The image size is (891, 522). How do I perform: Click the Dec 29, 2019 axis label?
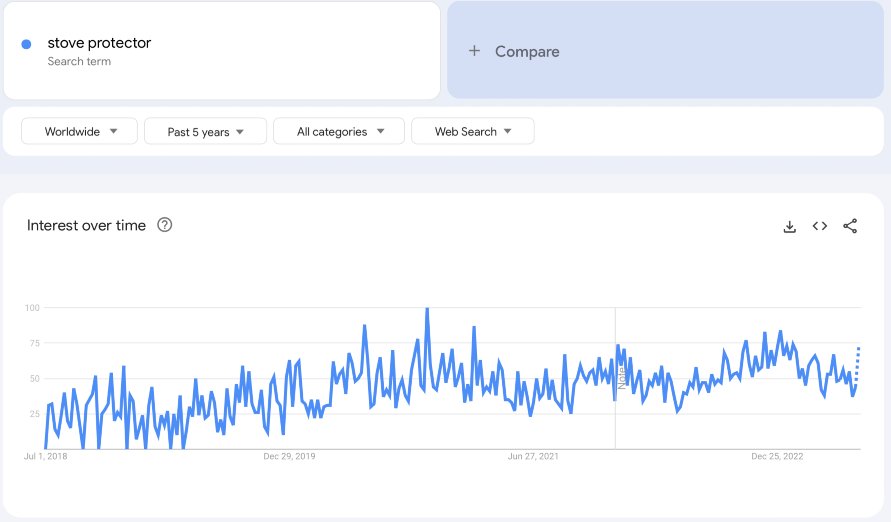289,456
